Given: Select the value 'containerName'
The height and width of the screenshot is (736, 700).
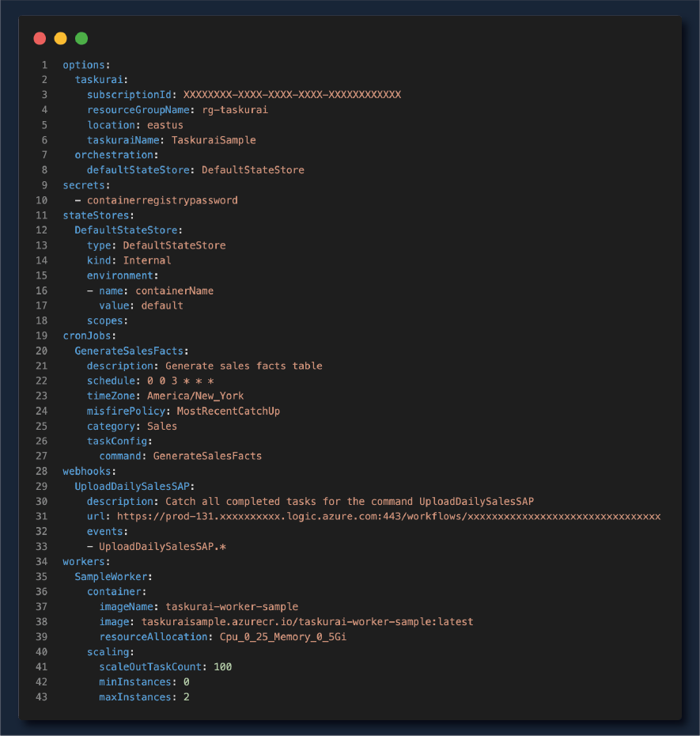Looking at the screenshot, I should [175, 291].
